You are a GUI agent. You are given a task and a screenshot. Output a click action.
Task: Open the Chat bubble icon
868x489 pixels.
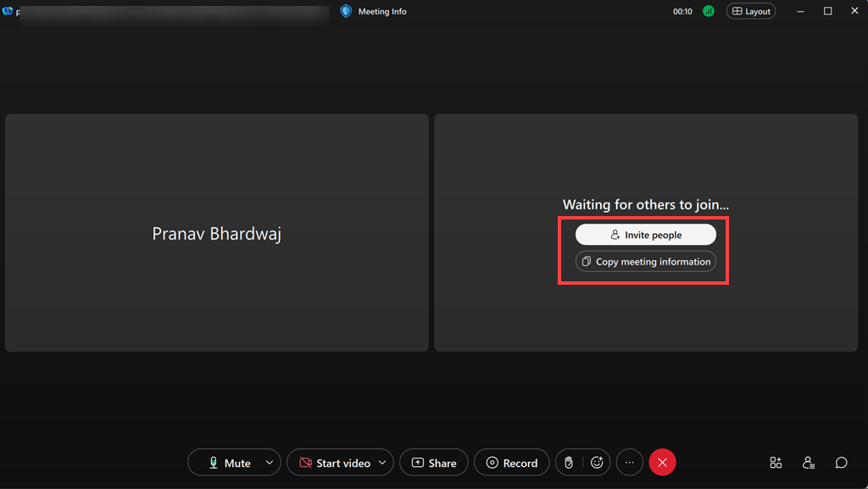click(841, 463)
